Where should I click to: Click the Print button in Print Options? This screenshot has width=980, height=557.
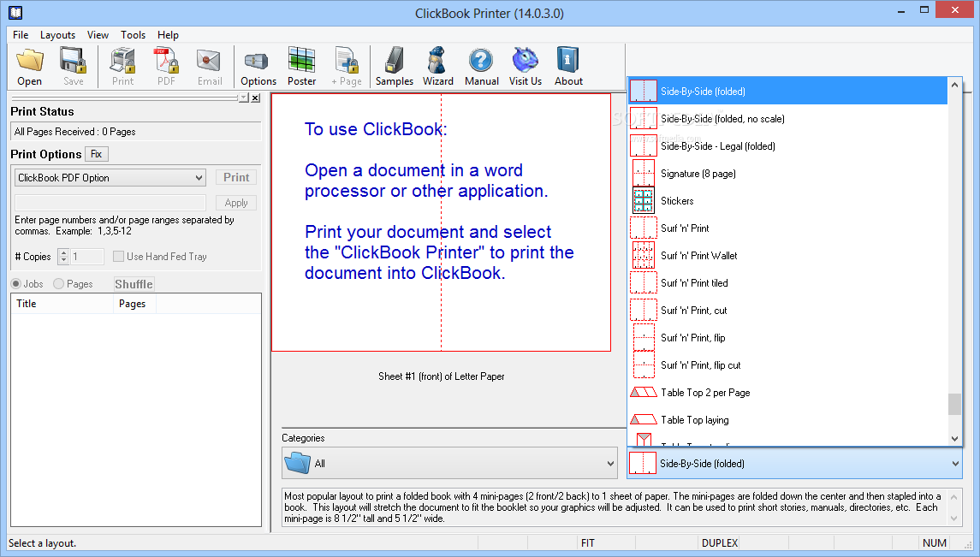(x=236, y=177)
